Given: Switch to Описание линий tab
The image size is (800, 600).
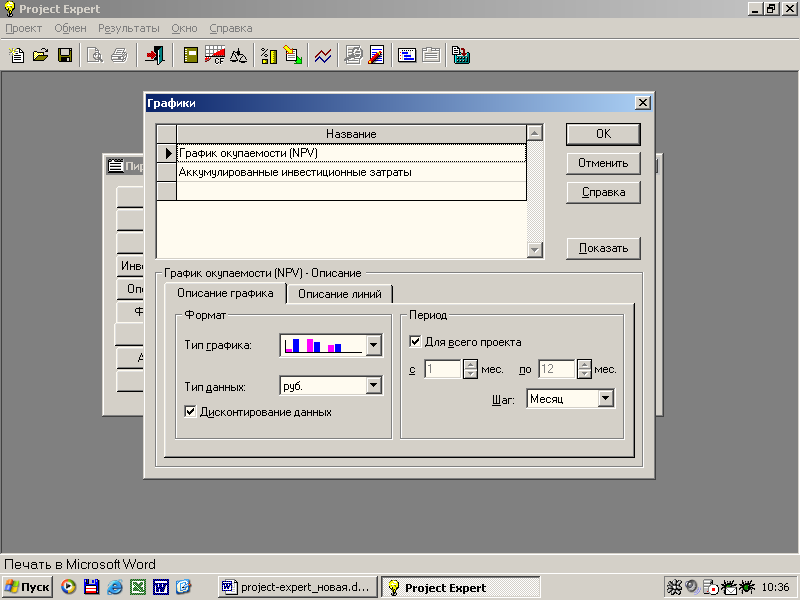Looking at the screenshot, I should (340, 294).
